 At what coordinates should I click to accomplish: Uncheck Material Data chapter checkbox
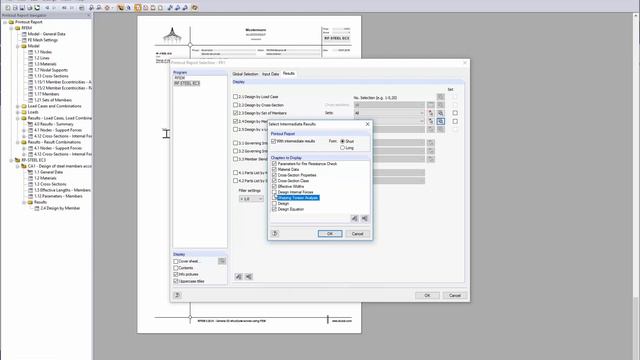[274, 169]
